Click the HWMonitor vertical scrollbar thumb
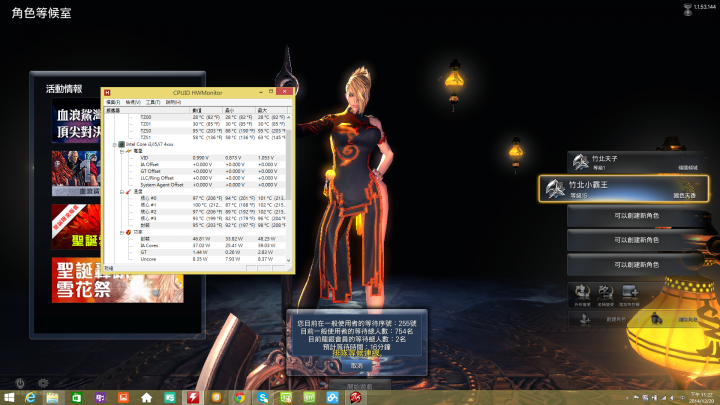Screen dimensions: 720x405 pos(289,165)
